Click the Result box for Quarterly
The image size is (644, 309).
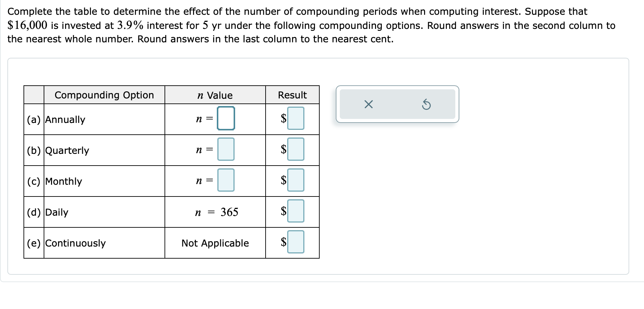point(295,149)
